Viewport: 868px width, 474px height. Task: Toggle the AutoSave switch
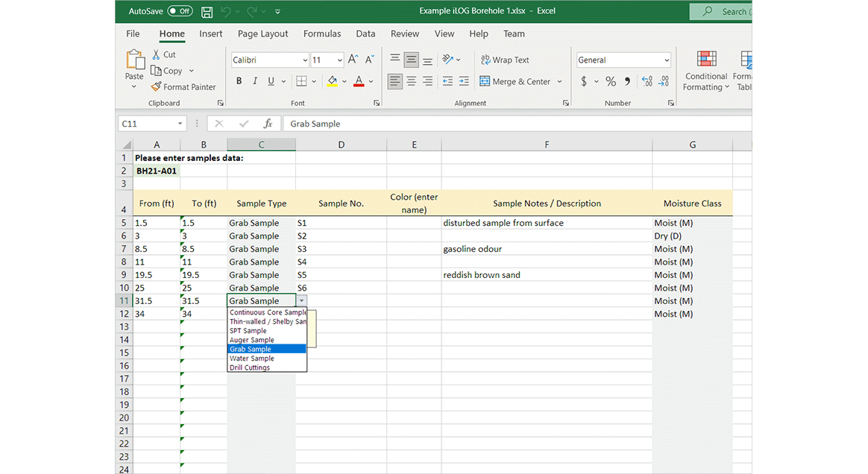180,11
